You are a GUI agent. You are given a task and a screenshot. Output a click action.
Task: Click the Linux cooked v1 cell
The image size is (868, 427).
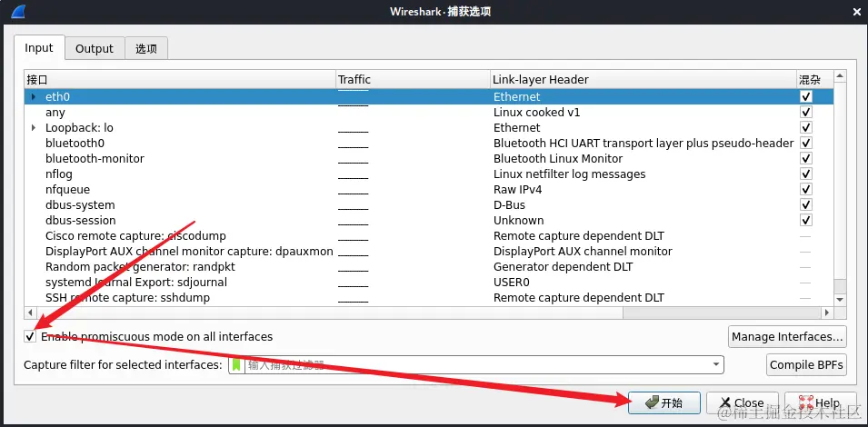click(536, 113)
